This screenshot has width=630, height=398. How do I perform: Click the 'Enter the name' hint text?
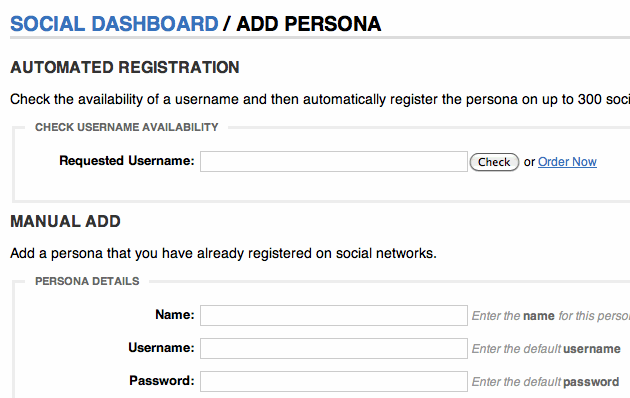pos(551,316)
